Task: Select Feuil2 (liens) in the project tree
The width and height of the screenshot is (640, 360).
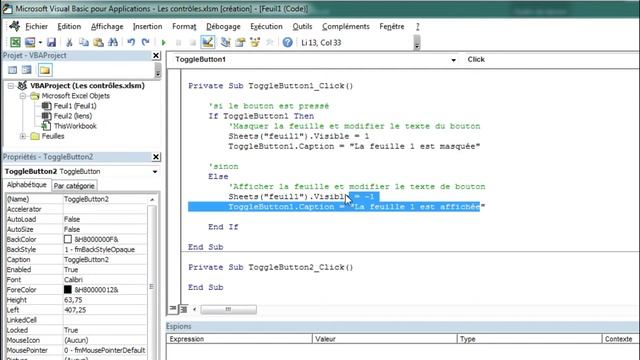Action: pyautogui.click(x=73, y=116)
